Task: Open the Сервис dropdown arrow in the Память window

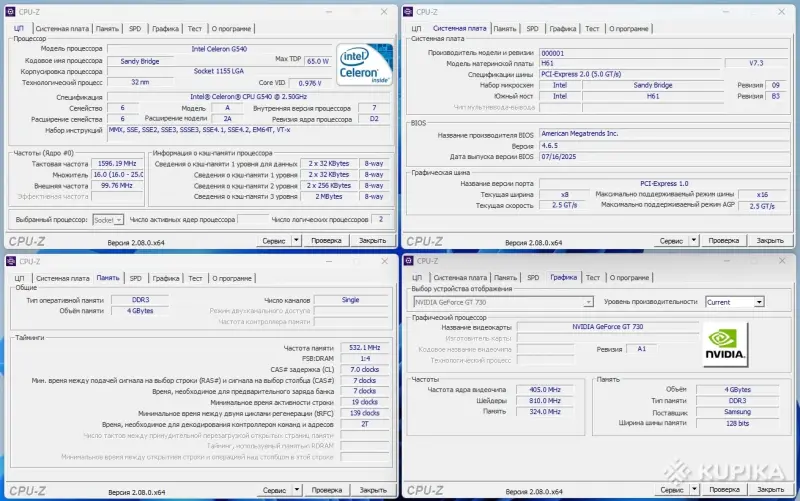Action: pos(297,490)
